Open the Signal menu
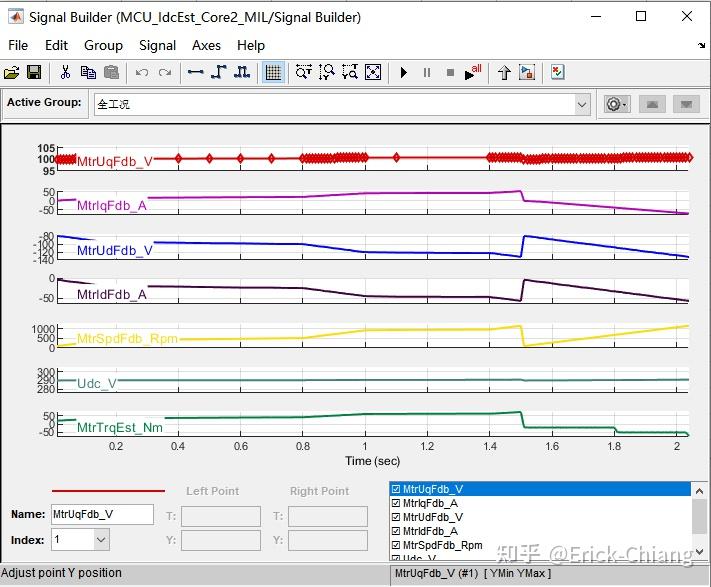This screenshot has height=587, width=711. point(157,45)
